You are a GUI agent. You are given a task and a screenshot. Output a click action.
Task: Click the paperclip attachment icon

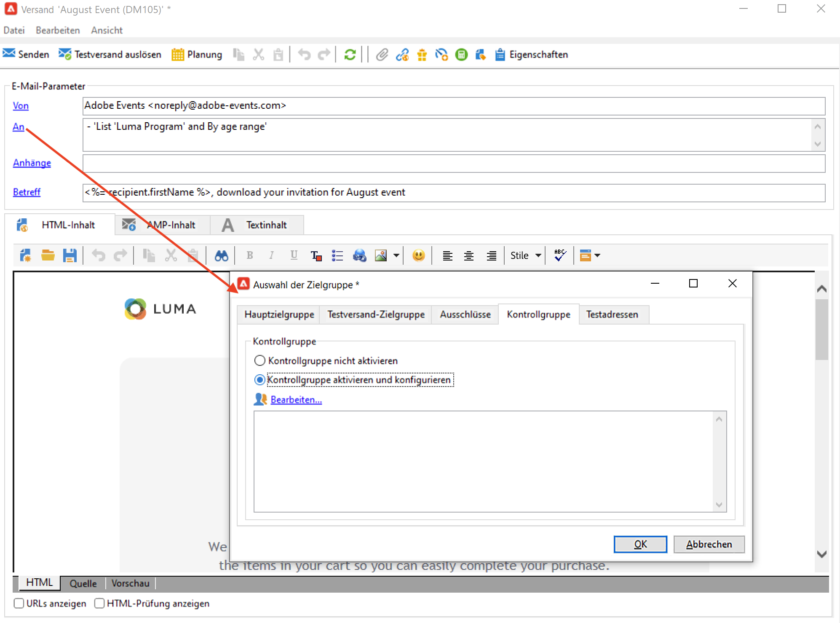tap(382, 55)
